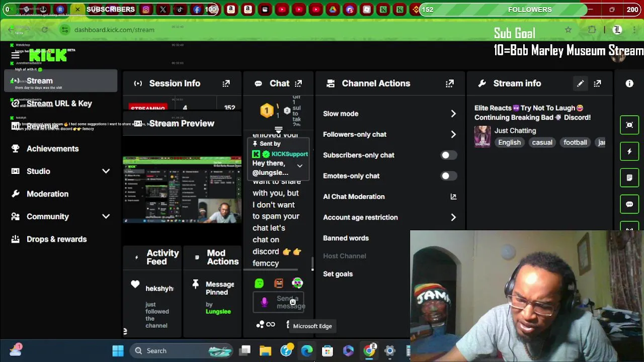Open Microsoft Store from taskbar
Viewport: 644px width, 362px height.
328,350
